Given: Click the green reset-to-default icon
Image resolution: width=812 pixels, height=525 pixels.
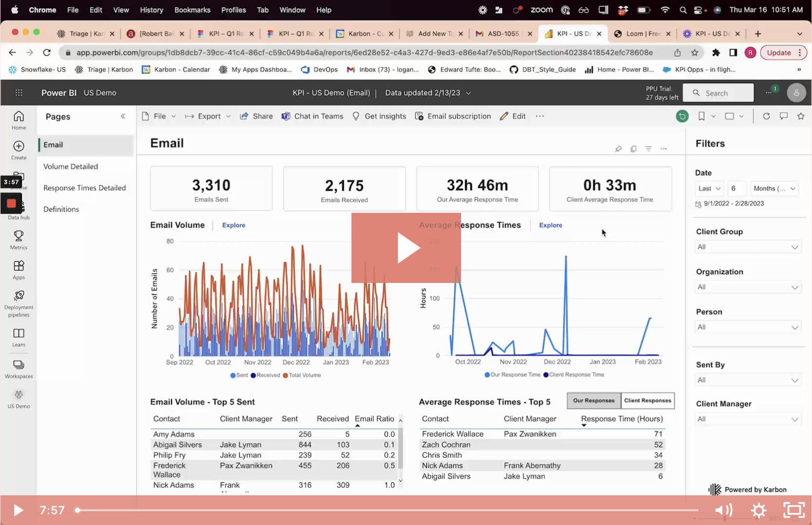Looking at the screenshot, I should pyautogui.click(x=683, y=116).
